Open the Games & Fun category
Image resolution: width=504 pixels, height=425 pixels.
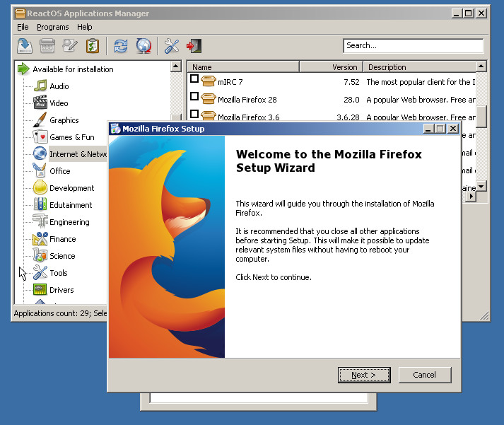click(x=71, y=137)
